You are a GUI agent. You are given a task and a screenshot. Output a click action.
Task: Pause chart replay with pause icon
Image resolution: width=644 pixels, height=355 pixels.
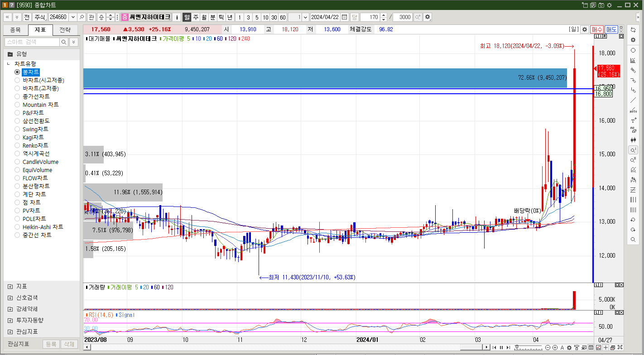pos(501,347)
